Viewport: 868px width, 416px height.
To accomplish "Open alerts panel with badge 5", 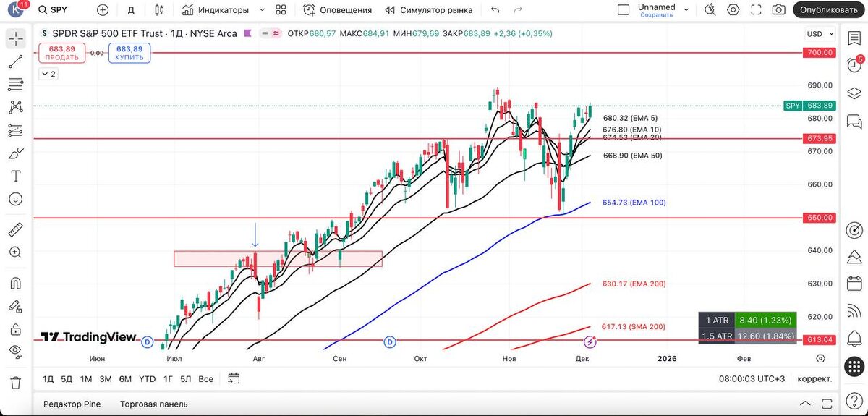I will [x=854, y=65].
